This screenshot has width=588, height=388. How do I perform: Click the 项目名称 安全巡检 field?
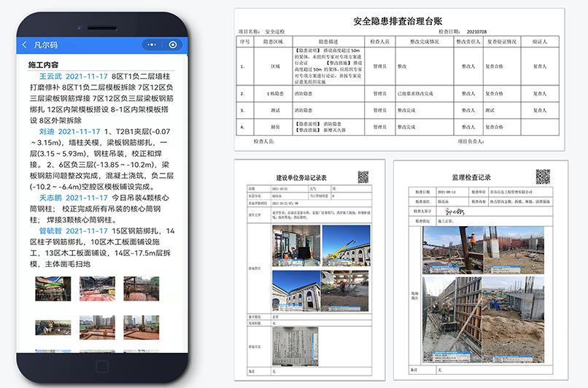[262, 31]
